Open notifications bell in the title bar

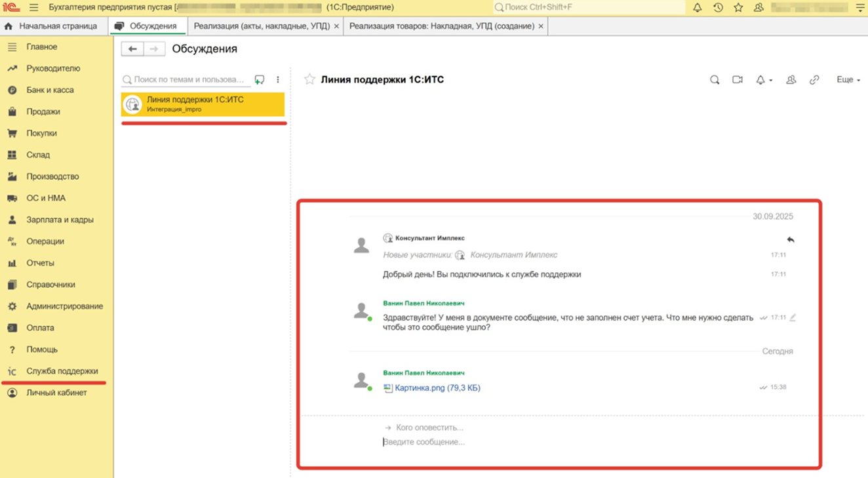pos(697,8)
